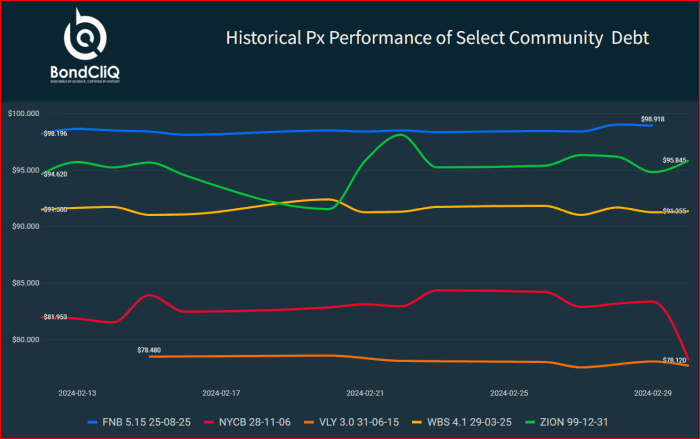Image resolution: width=700 pixels, height=439 pixels.
Task: Click the $80.000 y-axis label
Action: tap(25, 339)
